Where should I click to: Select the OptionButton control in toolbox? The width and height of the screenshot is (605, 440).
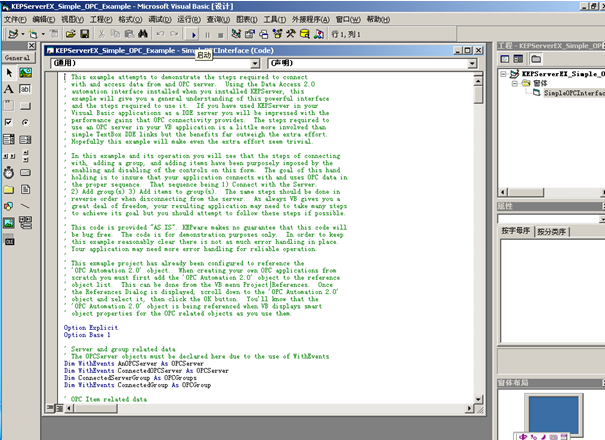(x=25, y=122)
